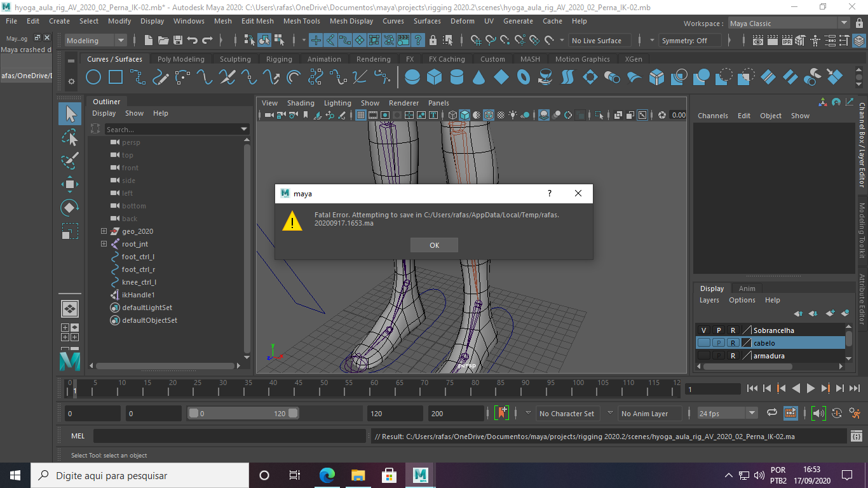Image resolution: width=868 pixels, height=488 pixels.
Task: Click OK to dismiss the fatal error dialog
Action: [434, 245]
